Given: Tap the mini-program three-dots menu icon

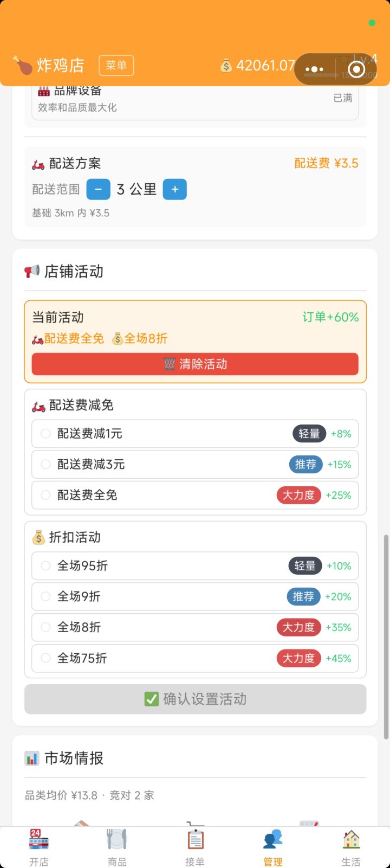Looking at the screenshot, I should pos(314,69).
